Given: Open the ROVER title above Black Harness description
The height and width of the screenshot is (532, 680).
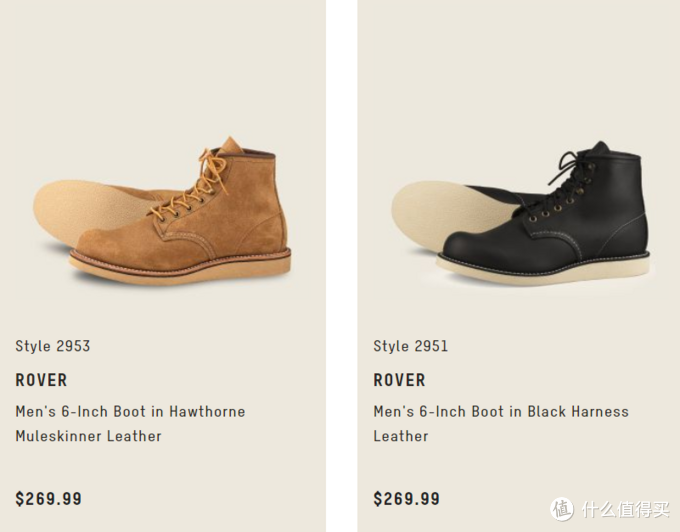Looking at the screenshot, I should 400,380.
